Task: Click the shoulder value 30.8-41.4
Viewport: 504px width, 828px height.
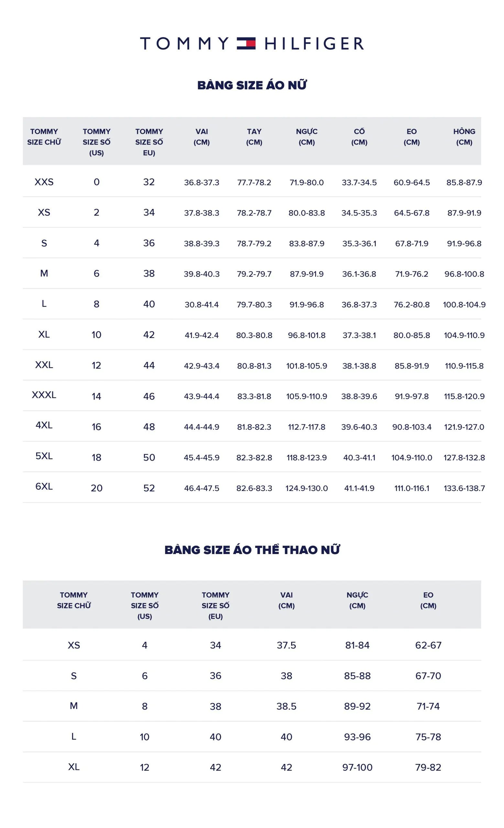Action: tap(202, 305)
